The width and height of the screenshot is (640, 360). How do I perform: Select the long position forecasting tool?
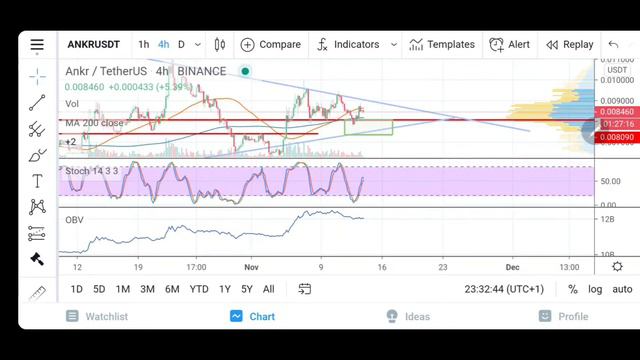37,233
